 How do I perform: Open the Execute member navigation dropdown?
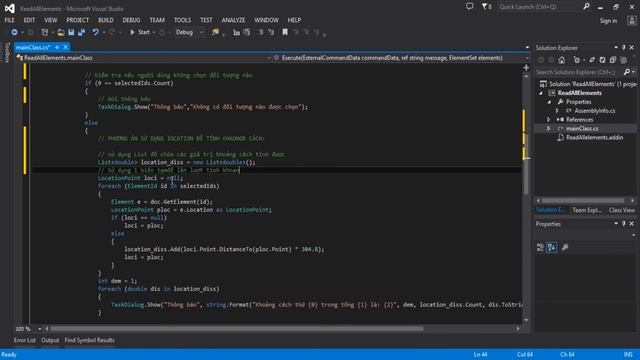point(401,58)
